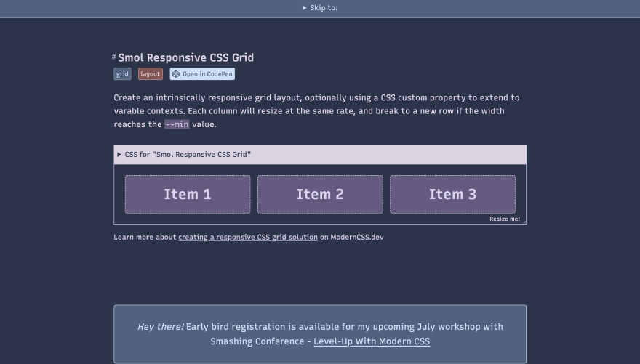Image resolution: width=640 pixels, height=364 pixels.
Task: Click the Item 1 grid box
Action: [188, 195]
